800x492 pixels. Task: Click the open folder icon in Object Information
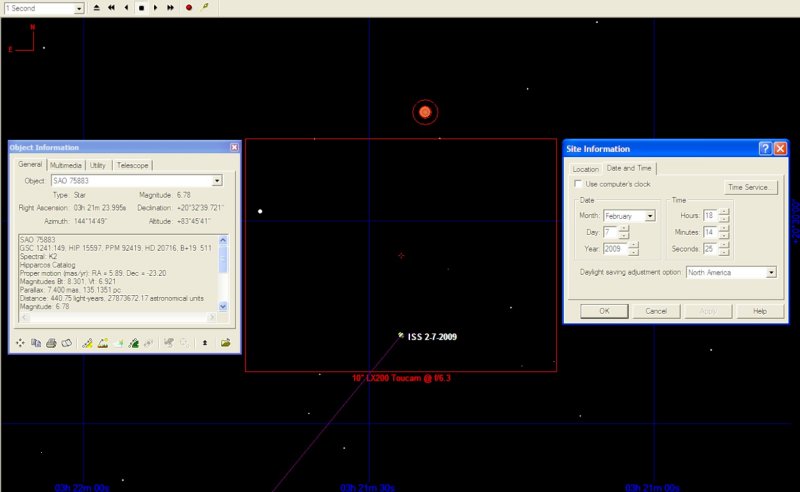(225, 343)
